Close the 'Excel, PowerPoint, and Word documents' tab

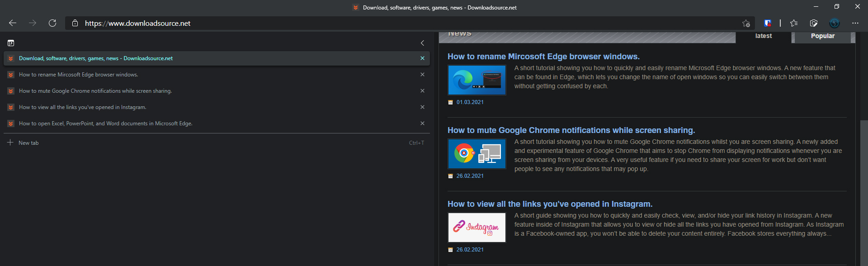pyautogui.click(x=422, y=123)
